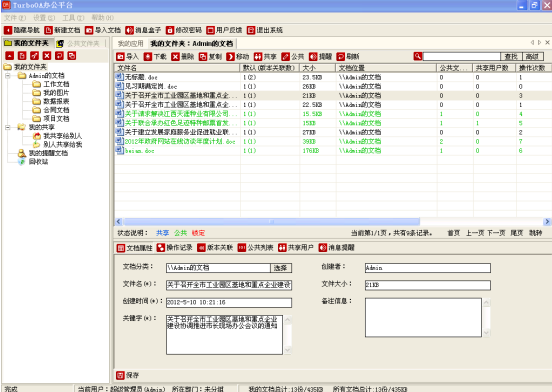Switch to the 公共文件夹 tab

click(x=79, y=44)
